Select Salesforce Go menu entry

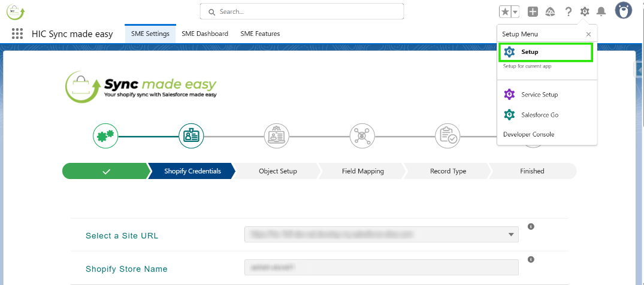547,115
